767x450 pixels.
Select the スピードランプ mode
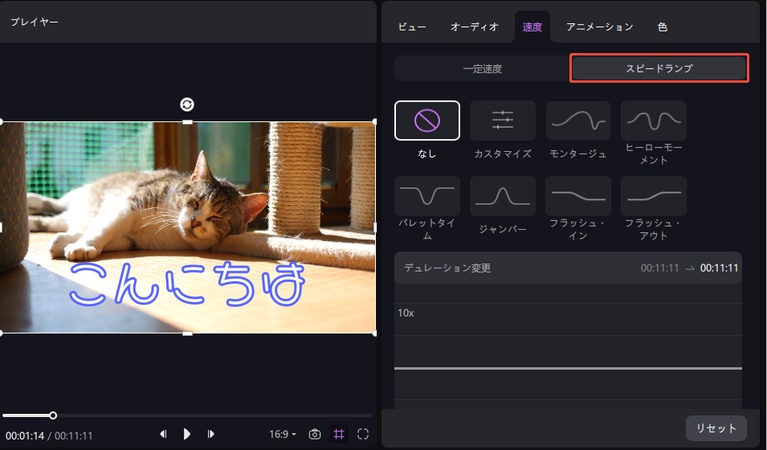(x=659, y=68)
